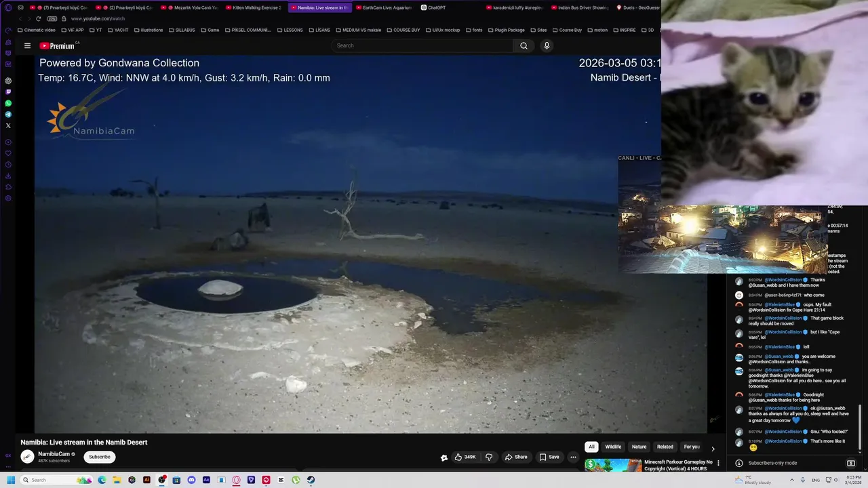
Task: Select the Related filter chip
Action: (665, 447)
